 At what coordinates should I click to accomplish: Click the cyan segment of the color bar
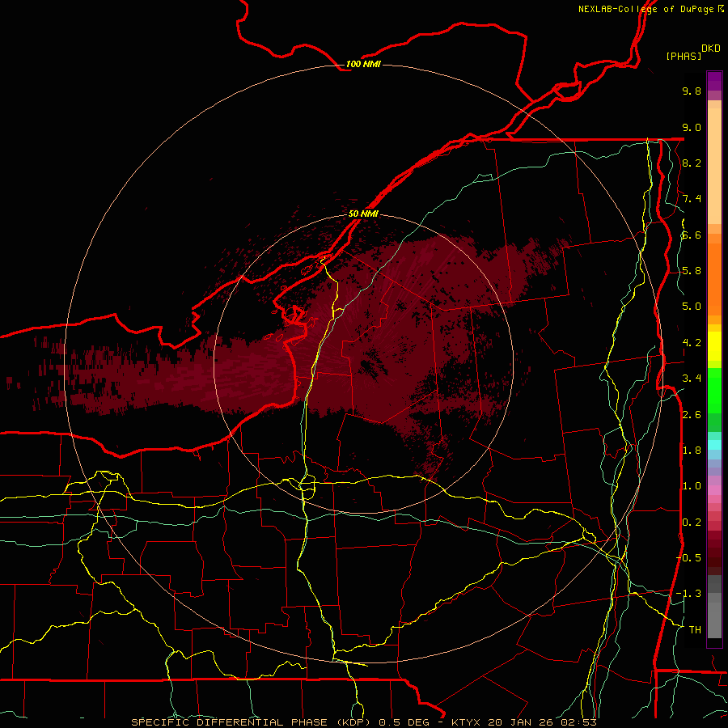[714, 444]
